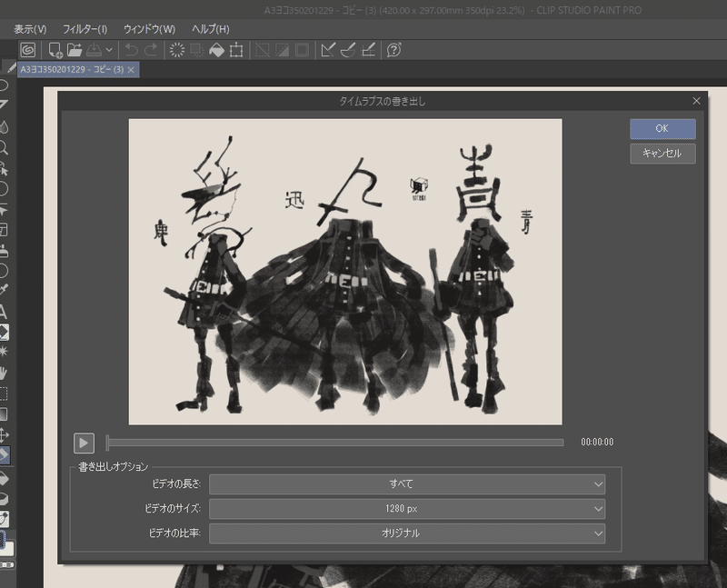Open the ビデオの比率 オリジナル dropdown

point(406,533)
